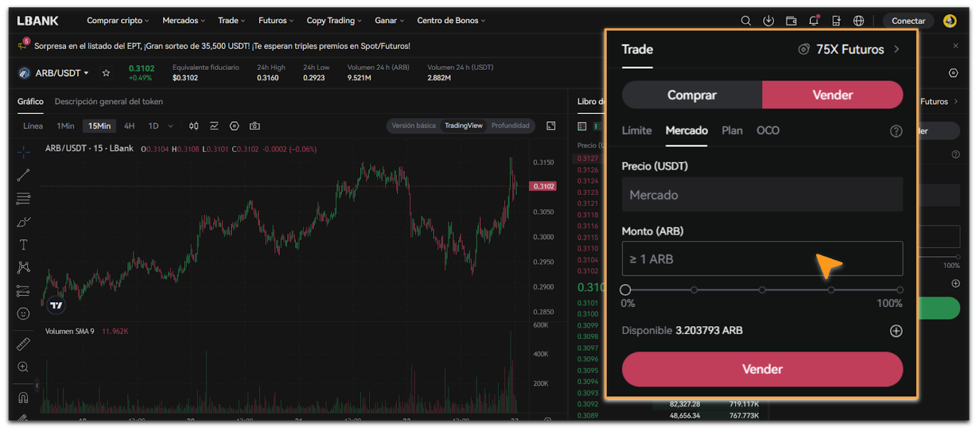Select the forecast and measurement tool
Image resolution: width=980 pixels, height=431 pixels.
(x=23, y=291)
